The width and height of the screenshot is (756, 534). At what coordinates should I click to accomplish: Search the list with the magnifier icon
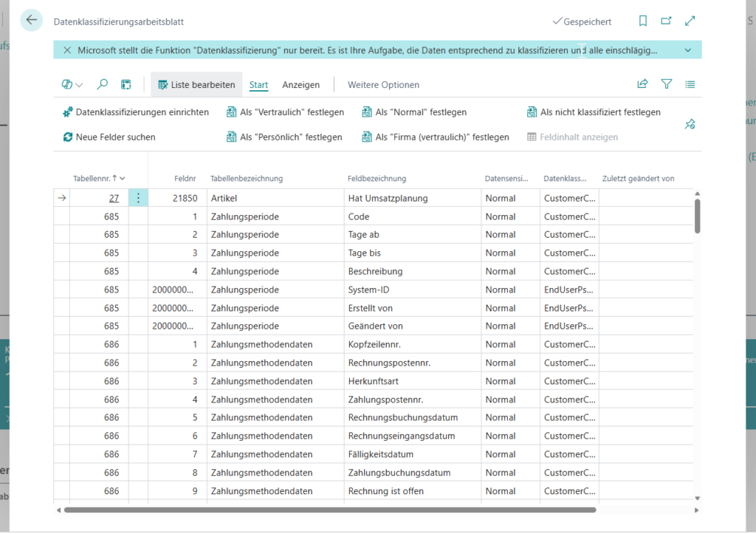tap(102, 85)
